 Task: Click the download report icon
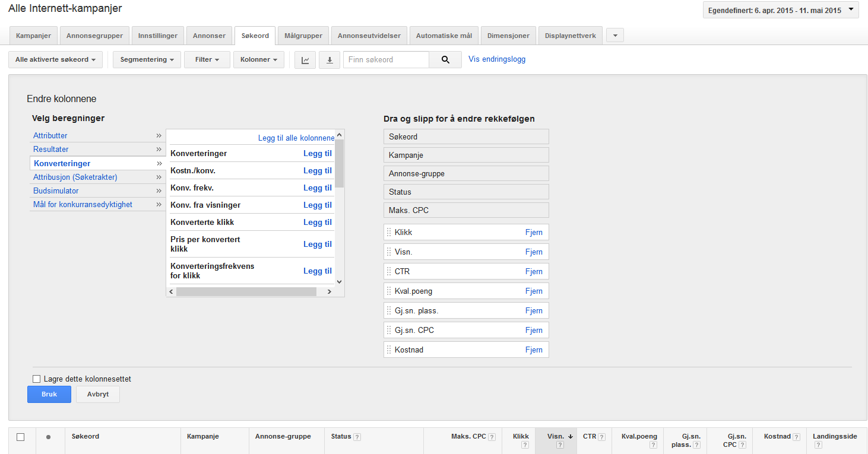[330, 60]
